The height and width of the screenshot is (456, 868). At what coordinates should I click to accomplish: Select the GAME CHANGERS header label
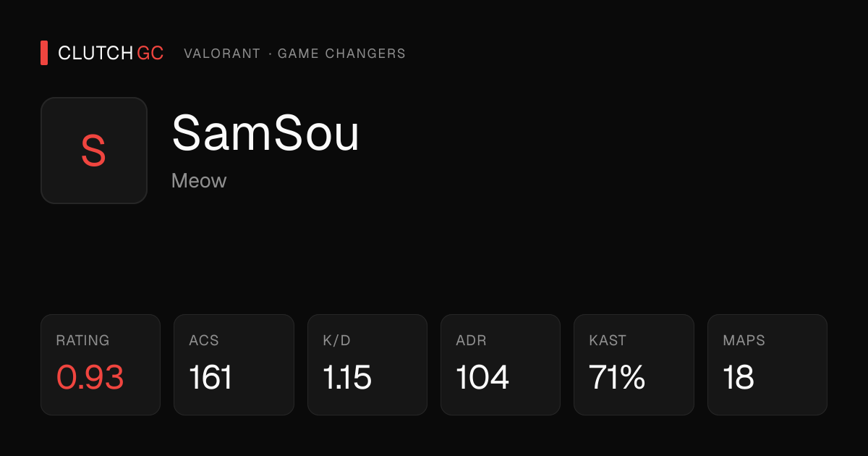click(x=341, y=54)
